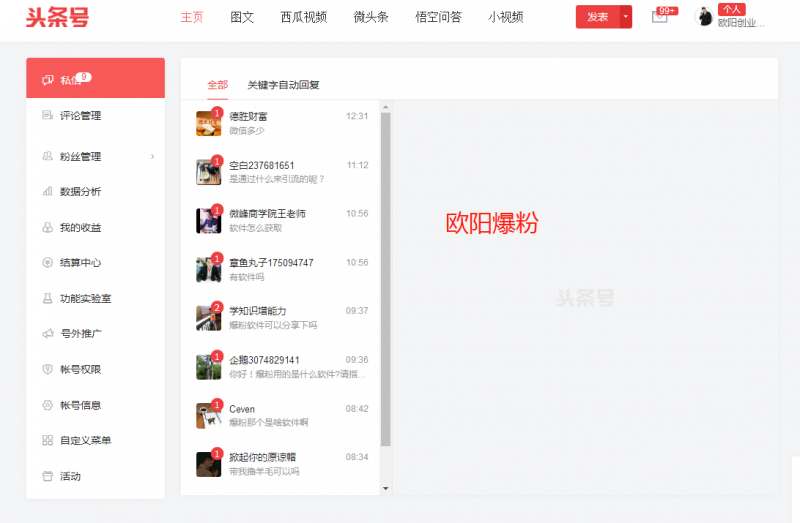
Task: Expand the 粉丝管理 submenu arrow
Action: (152, 157)
